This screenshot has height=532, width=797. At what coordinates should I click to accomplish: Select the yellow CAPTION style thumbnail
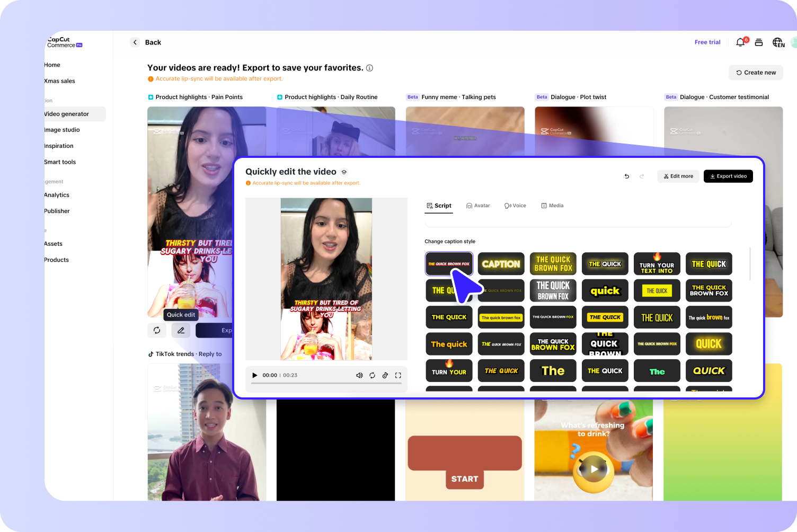tap(501, 263)
